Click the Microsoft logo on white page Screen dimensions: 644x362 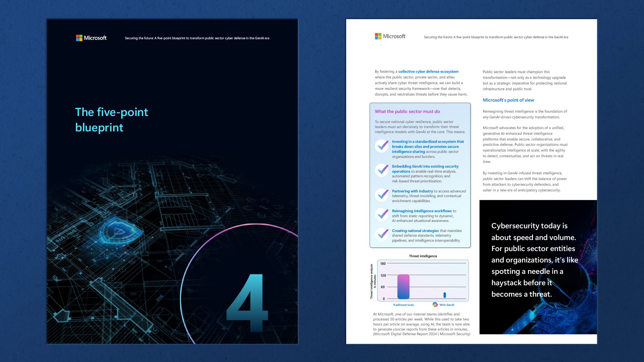coord(390,36)
